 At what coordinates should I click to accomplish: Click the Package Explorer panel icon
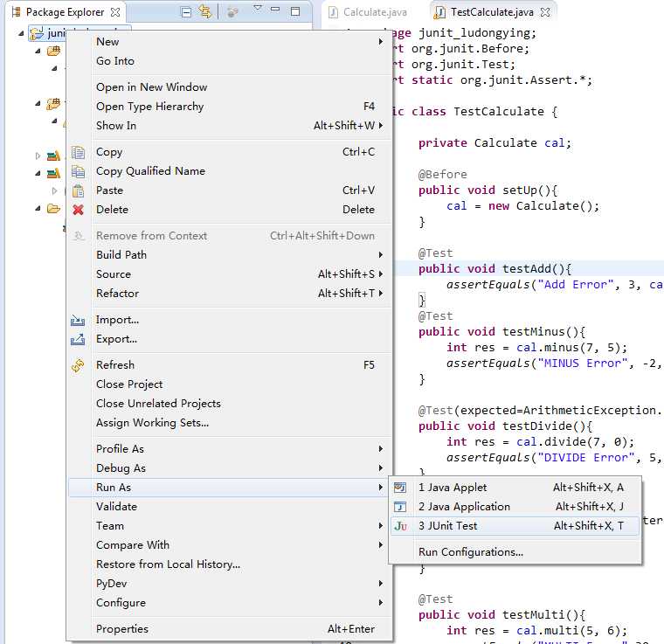pos(16,12)
